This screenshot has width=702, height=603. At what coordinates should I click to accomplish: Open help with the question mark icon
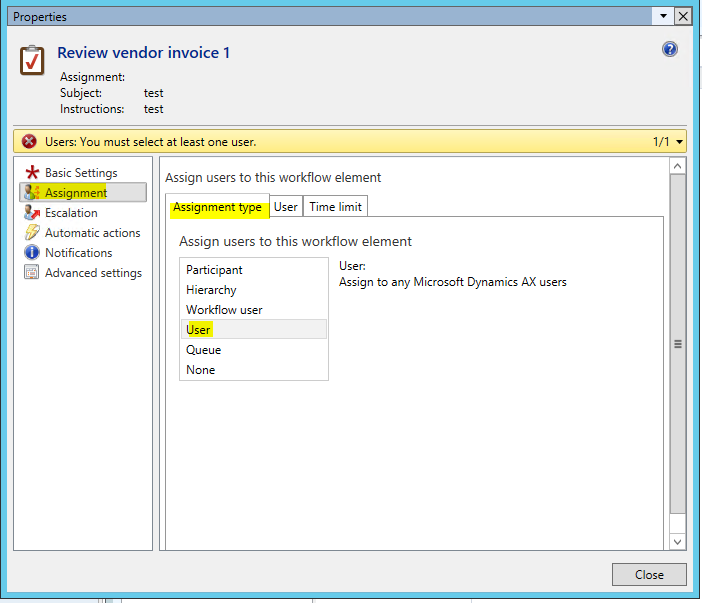[x=670, y=49]
